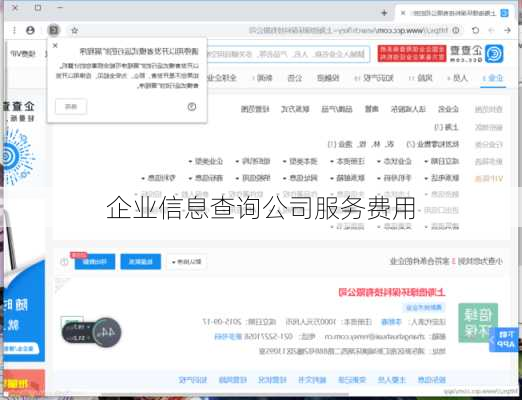Open the 裁判文书 link under the result

tap(312, 380)
